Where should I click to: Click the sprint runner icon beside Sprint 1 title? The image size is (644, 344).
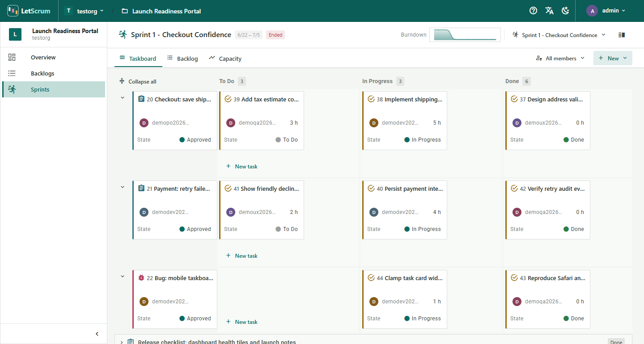(x=123, y=35)
